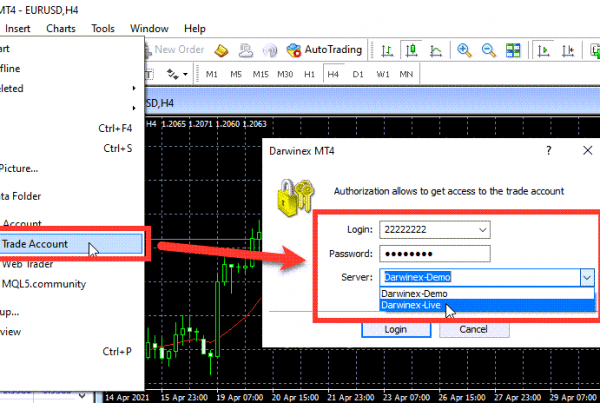Click the signals broadcast icon
The image size is (600, 403).
(270, 50)
